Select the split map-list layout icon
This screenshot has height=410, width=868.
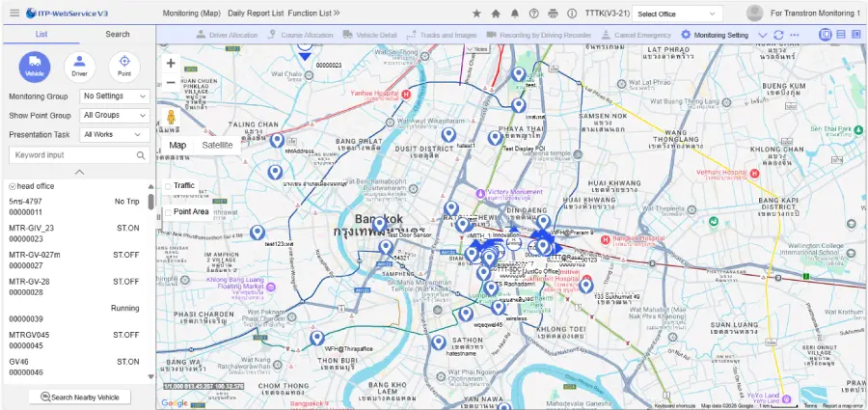[826, 35]
